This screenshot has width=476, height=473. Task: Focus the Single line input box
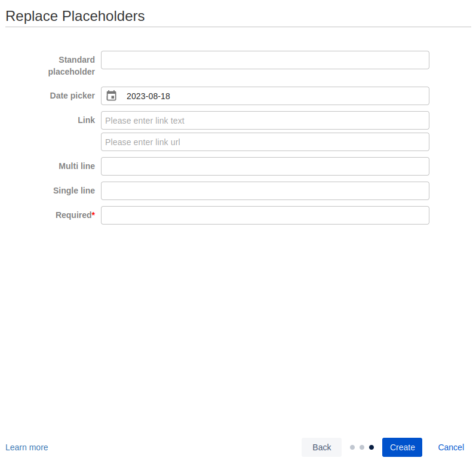click(x=265, y=191)
